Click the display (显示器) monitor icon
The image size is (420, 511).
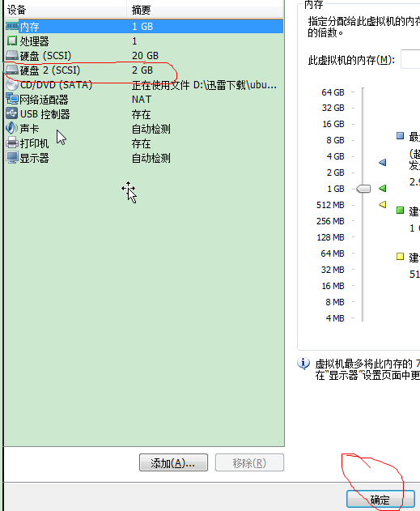[12, 158]
